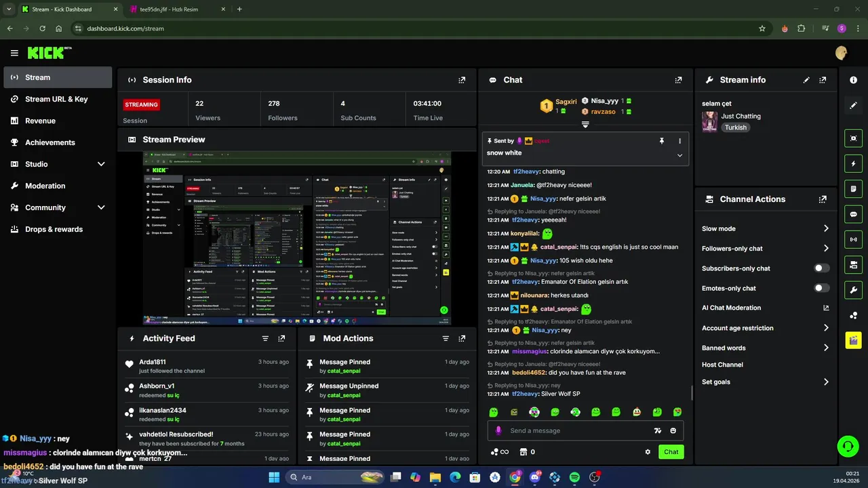Open the Windows Start menu
The image size is (868, 488).
pyautogui.click(x=274, y=477)
